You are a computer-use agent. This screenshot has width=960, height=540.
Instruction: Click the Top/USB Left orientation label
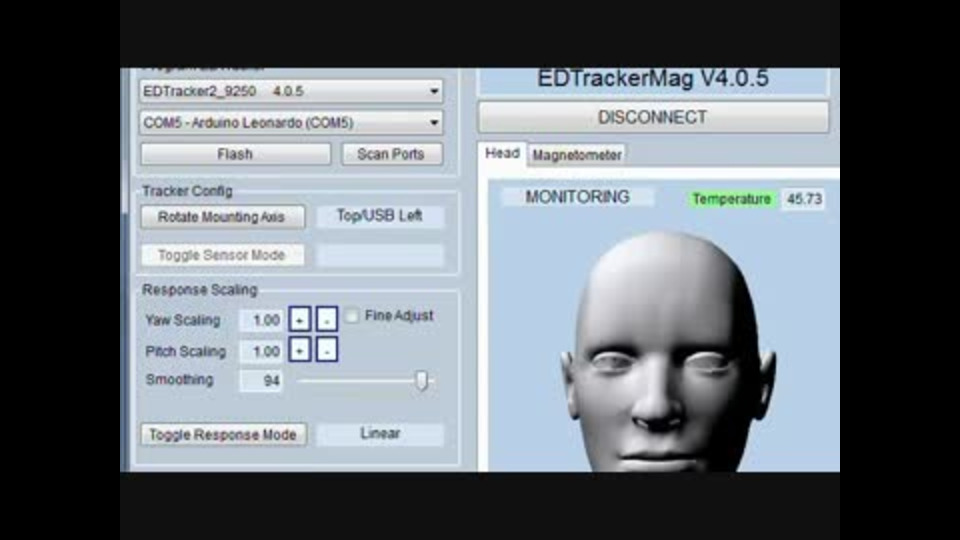point(380,216)
